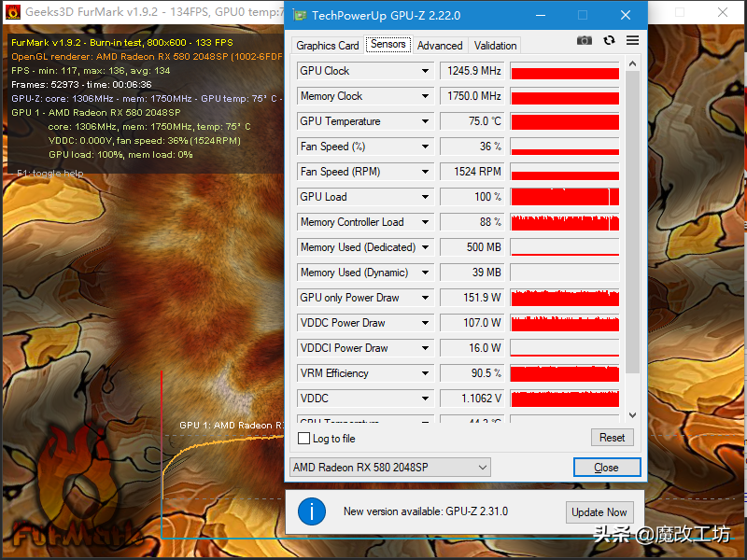The image size is (747, 560).
Task: Open the GPU Temperature sensor dropdown
Action: point(425,121)
